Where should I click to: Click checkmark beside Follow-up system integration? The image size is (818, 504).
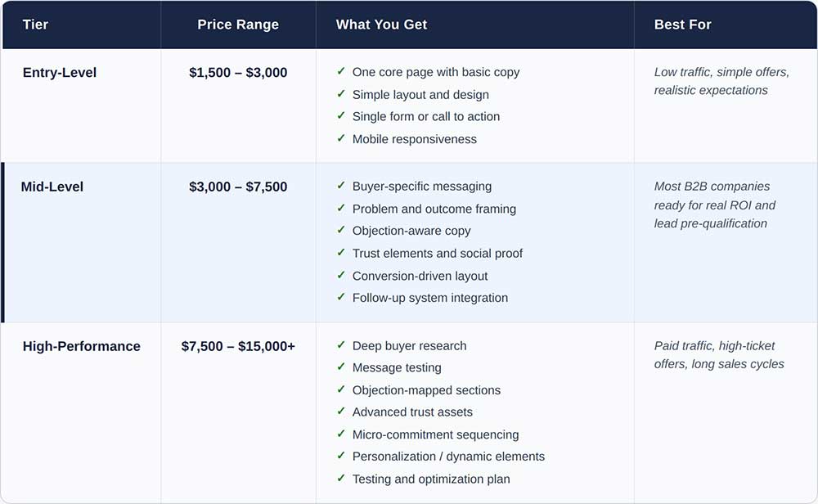point(341,298)
